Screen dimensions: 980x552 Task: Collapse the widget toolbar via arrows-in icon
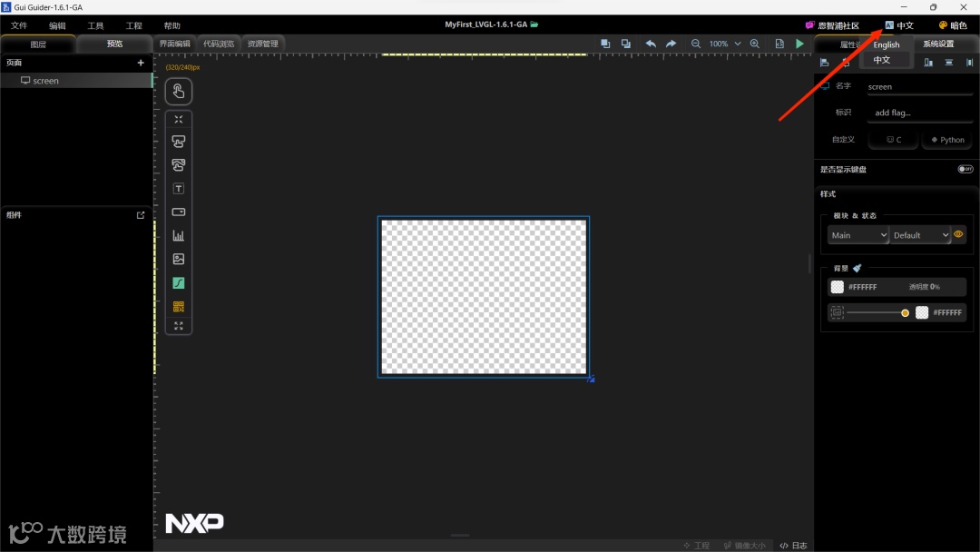pyautogui.click(x=179, y=120)
